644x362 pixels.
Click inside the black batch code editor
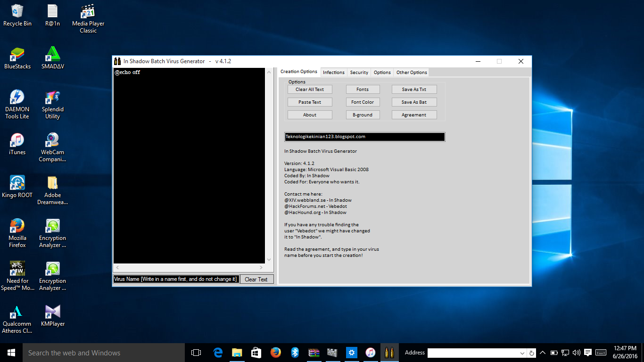[x=189, y=165]
